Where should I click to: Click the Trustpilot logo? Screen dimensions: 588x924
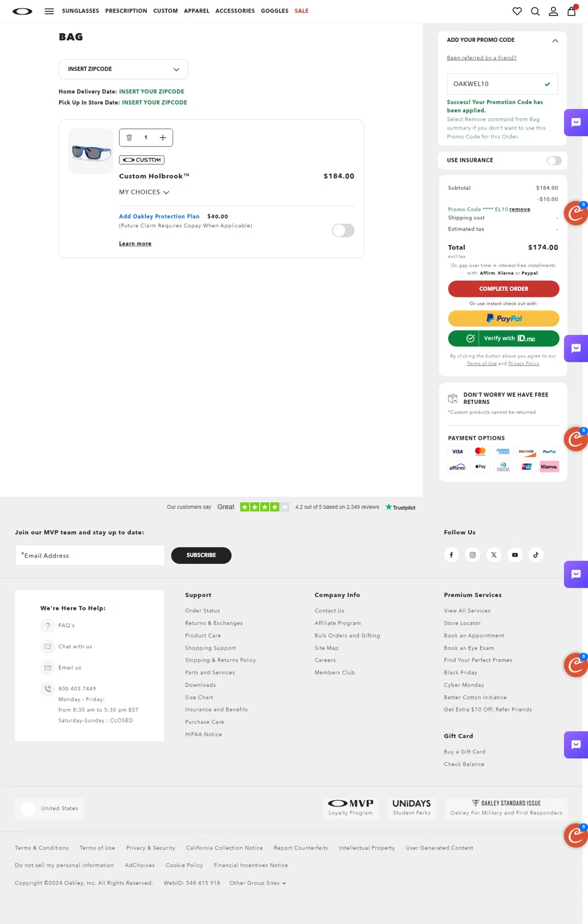401,507
